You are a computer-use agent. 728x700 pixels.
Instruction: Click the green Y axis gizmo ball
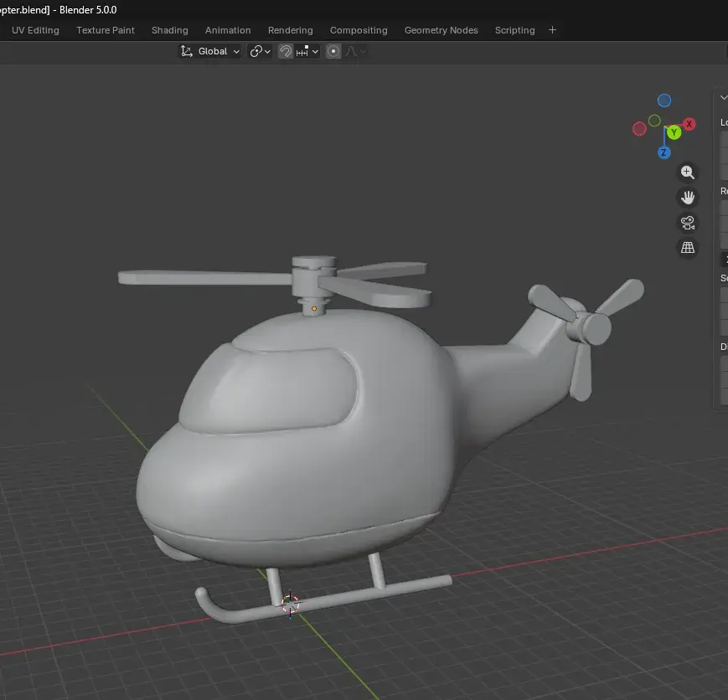pyautogui.click(x=674, y=132)
